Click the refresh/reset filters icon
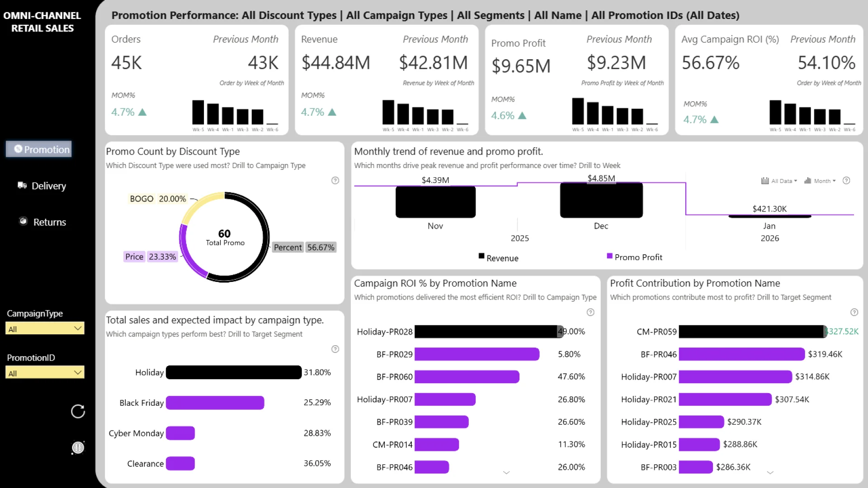868x488 pixels. pyautogui.click(x=78, y=411)
